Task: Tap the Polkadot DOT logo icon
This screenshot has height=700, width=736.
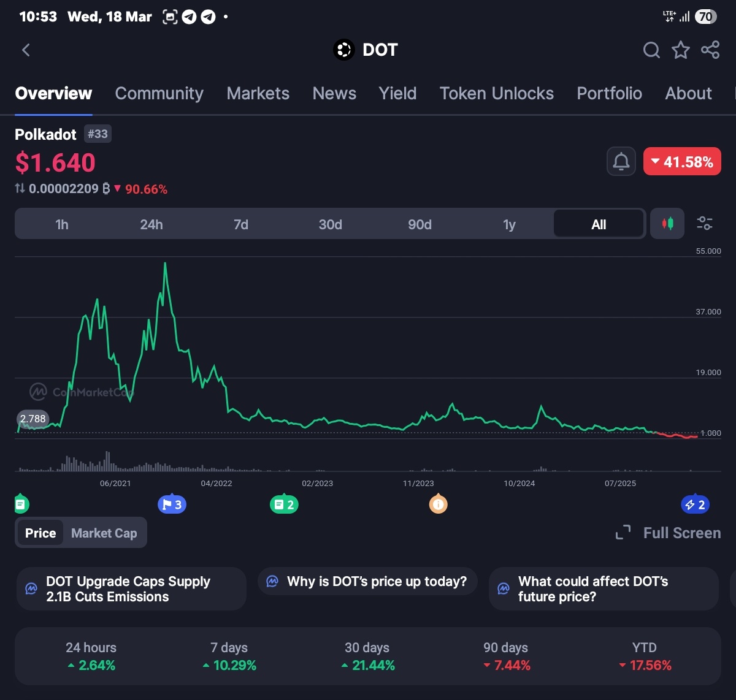Action: [x=344, y=50]
